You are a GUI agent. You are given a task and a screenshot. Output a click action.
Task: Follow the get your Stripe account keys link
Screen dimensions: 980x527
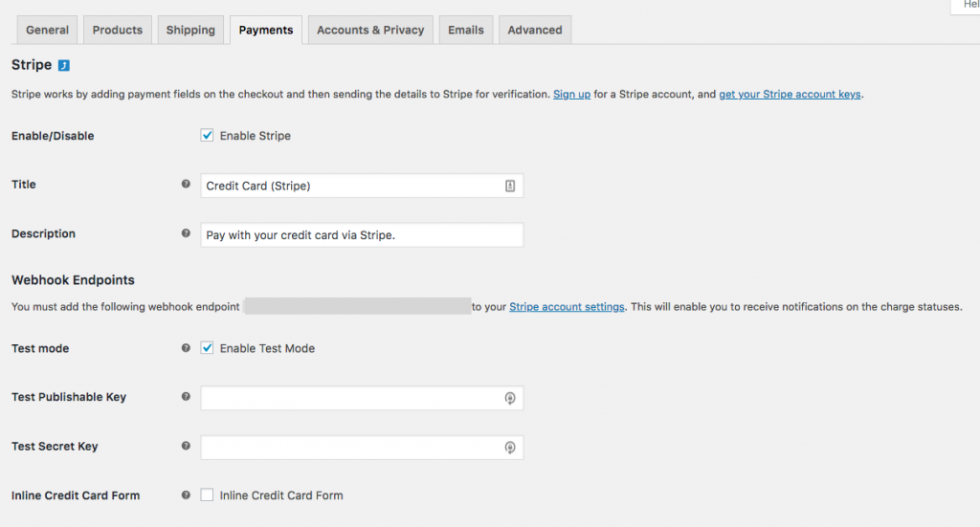click(x=790, y=95)
